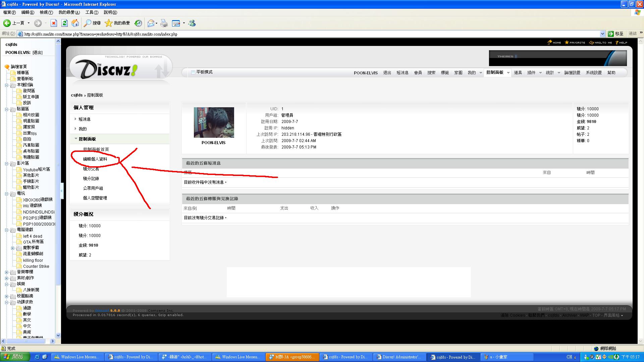Open 檢視 menu

click(46, 12)
